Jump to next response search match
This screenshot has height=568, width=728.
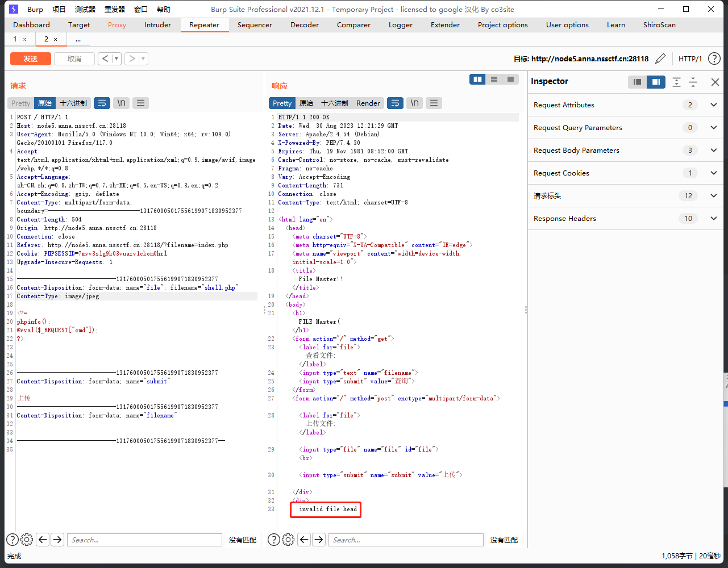[319, 540]
